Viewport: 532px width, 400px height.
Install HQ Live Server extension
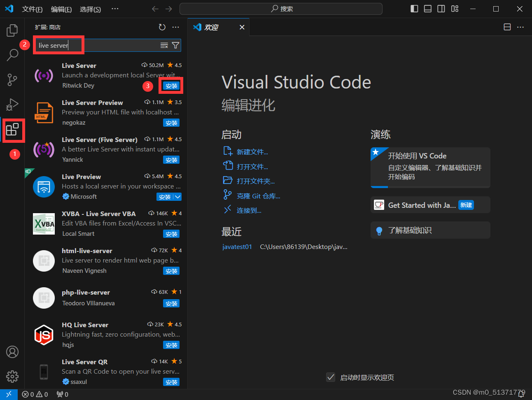[171, 345]
